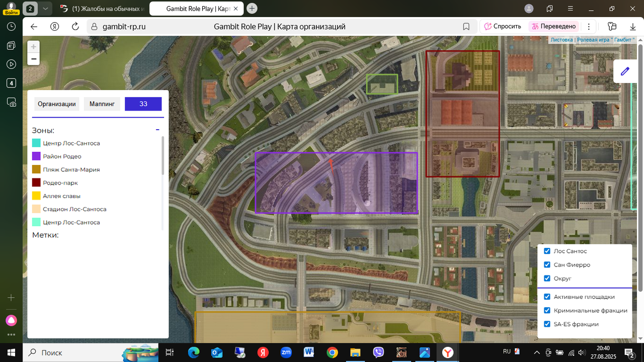Switch to the Маппинг tab
The image size is (644, 362).
point(102,104)
